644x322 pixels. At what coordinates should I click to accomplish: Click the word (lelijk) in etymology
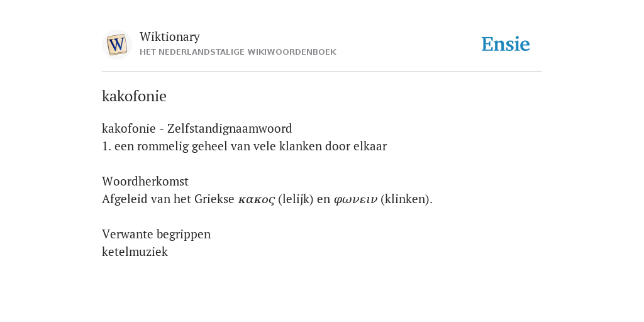296,199
